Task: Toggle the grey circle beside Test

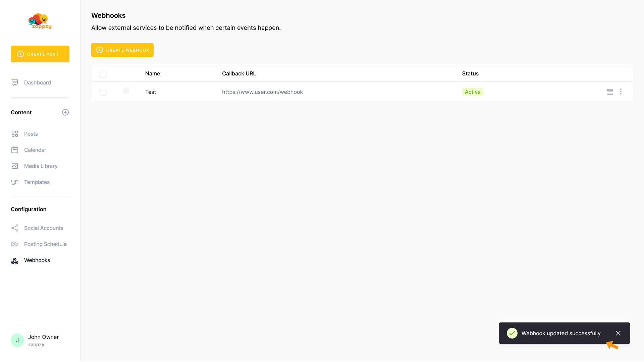Action: (x=126, y=90)
